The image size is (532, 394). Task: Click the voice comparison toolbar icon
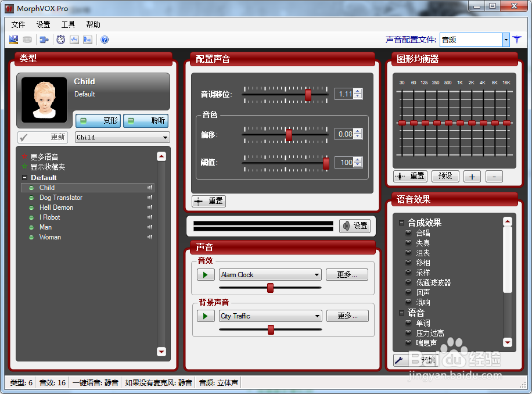click(88, 40)
